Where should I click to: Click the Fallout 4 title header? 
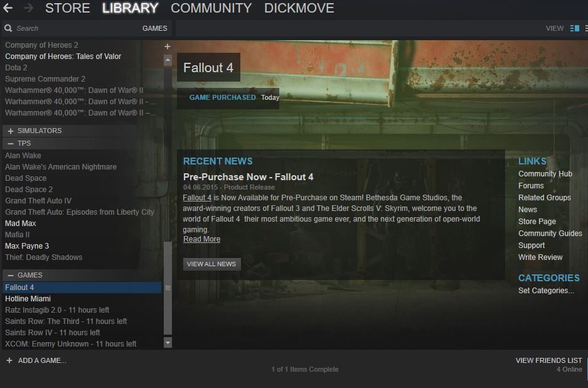click(208, 68)
